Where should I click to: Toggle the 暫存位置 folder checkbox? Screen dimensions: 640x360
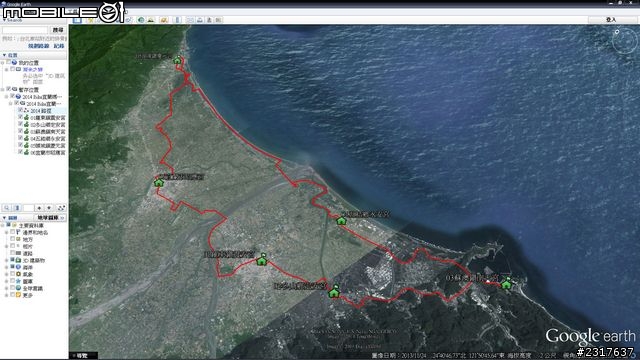pos(8,89)
